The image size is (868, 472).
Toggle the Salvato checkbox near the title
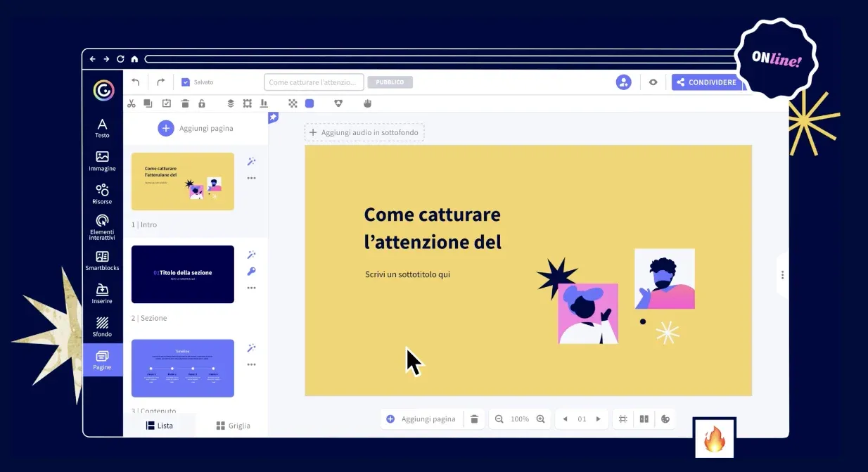point(185,82)
